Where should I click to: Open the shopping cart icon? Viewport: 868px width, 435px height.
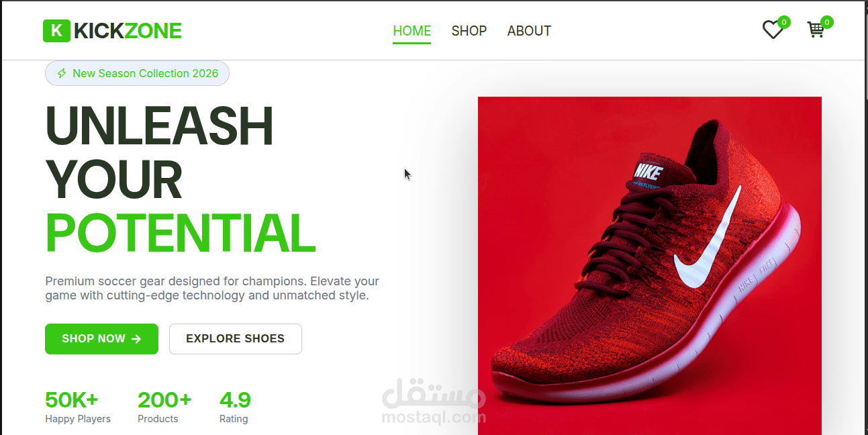[816, 30]
